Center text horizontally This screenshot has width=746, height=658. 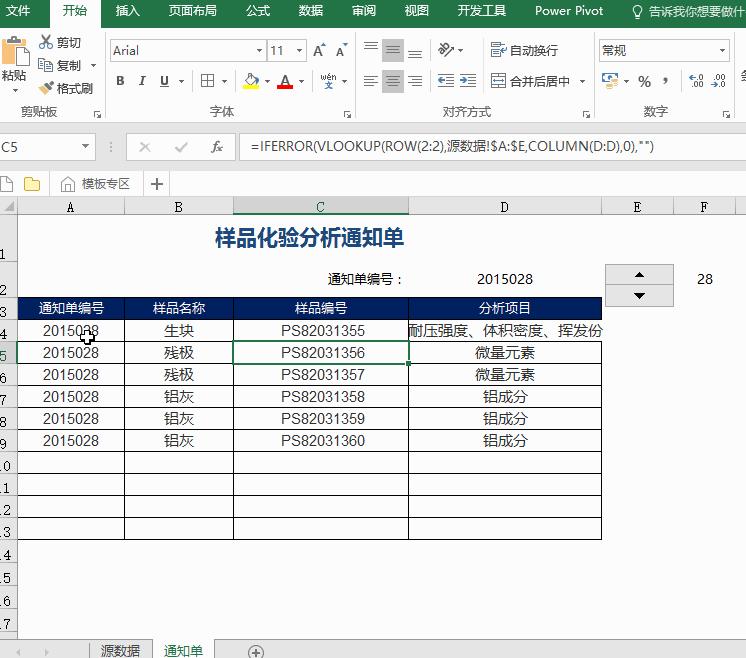pyautogui.click(x=393, y=81)
